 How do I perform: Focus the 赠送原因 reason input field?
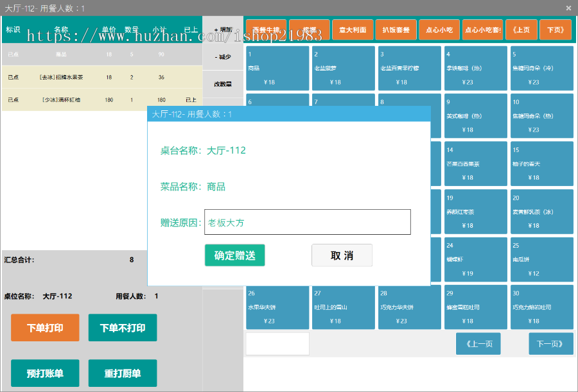coord(307,222)
